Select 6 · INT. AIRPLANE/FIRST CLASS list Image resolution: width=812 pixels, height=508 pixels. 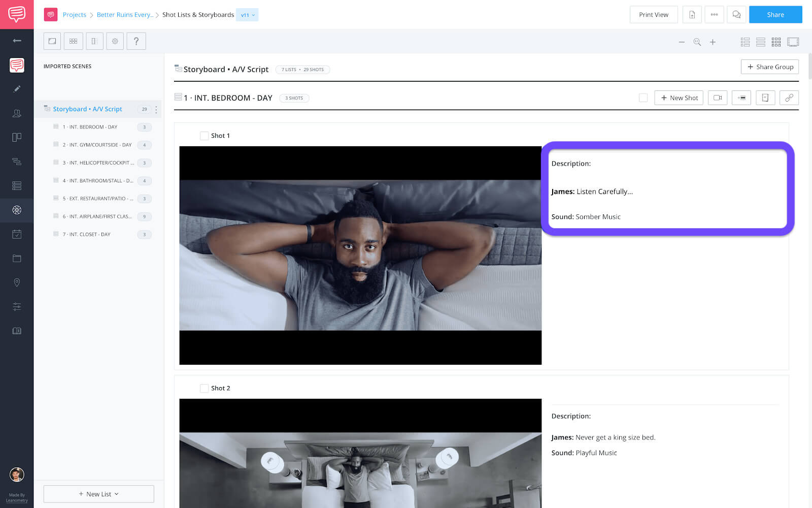coord(98,216)
